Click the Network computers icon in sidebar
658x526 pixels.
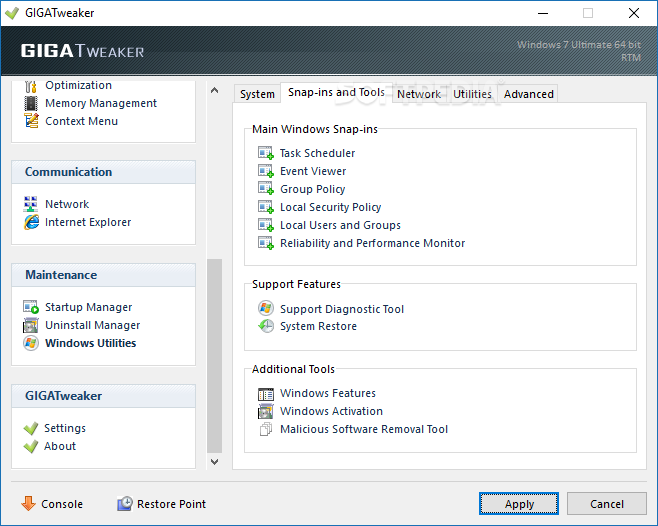31,204
